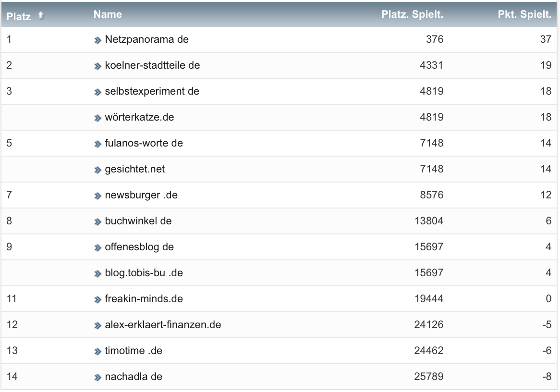Click the chevron icon before selbstexperiment de

[x=98, y=92]
